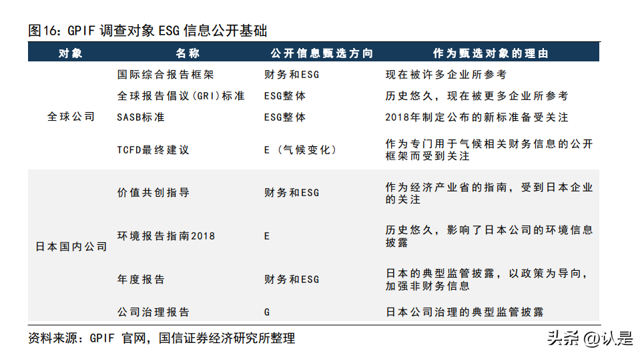The width and height of the screenshot is (644, 357).
Task: Click the column header '公开信息甄选方向'
Action: [322, 53]
